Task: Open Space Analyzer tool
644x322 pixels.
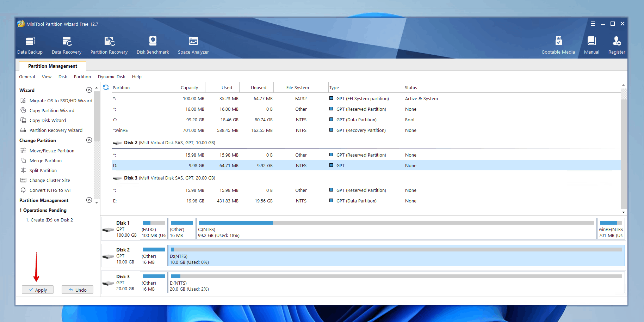Action: pyautogui.click(x=193, y=45)
